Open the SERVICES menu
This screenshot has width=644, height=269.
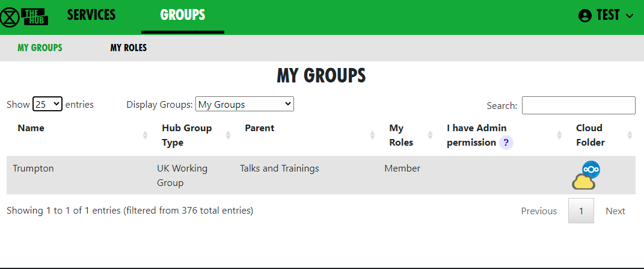[91, 15]
